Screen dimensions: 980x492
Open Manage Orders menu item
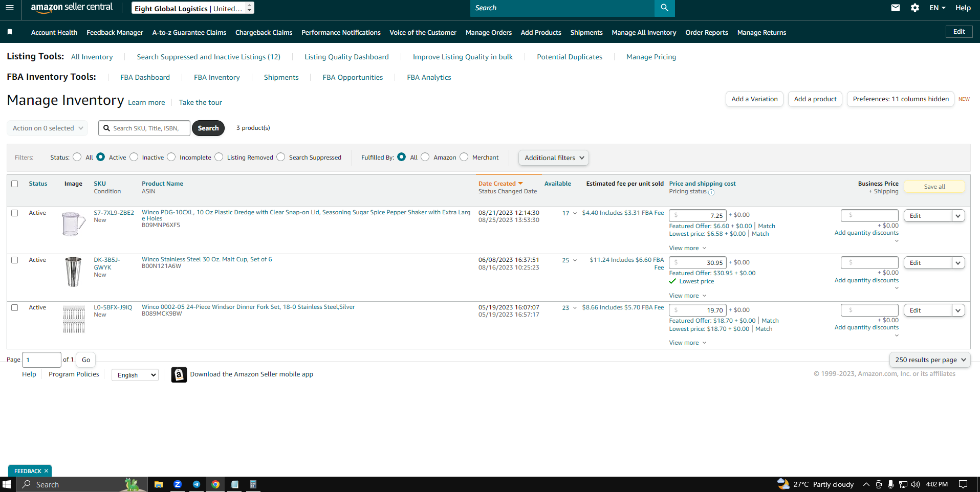tap(489, 32)
